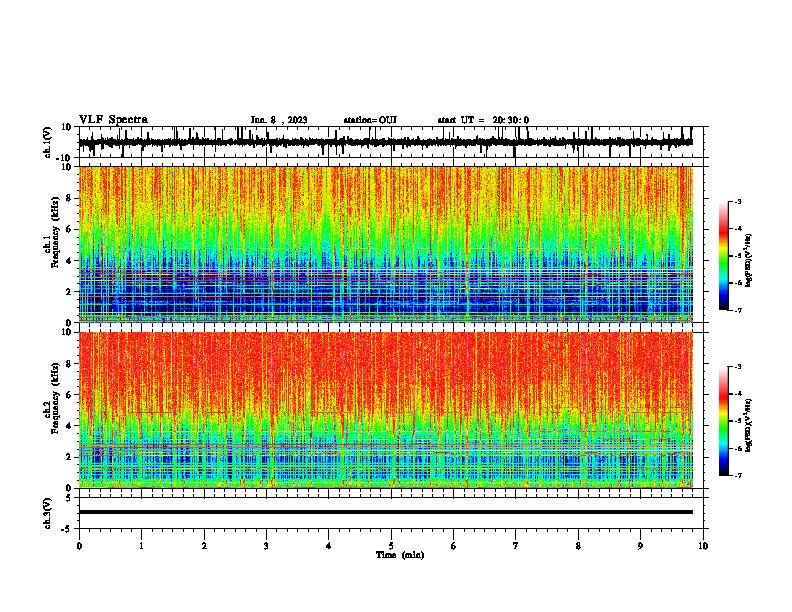The image size is (792, 612).
Task: Click the "VLF Spectra" title text
Action: pyautogui.click(x=113, y=120)
